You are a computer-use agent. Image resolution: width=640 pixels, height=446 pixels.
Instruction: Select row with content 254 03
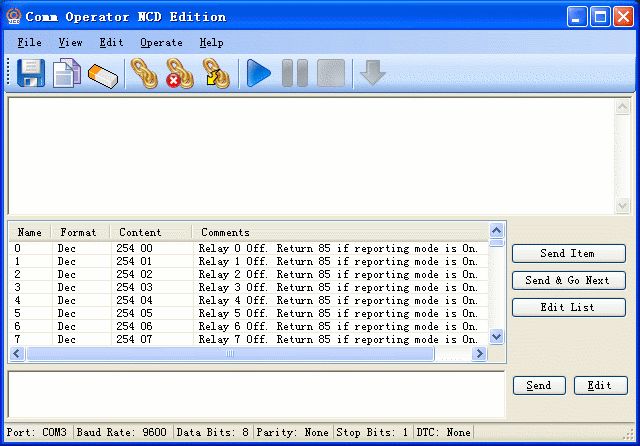coord(249,288)
